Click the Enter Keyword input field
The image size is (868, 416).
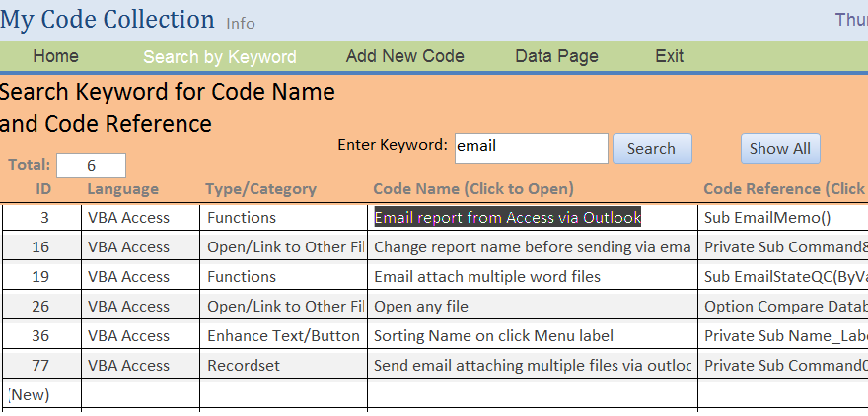pos(531,148)
